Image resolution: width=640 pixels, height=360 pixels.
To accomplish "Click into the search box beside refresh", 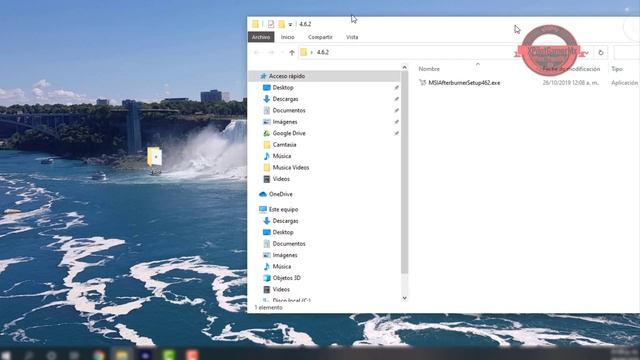I will click(x=626, y=53).
